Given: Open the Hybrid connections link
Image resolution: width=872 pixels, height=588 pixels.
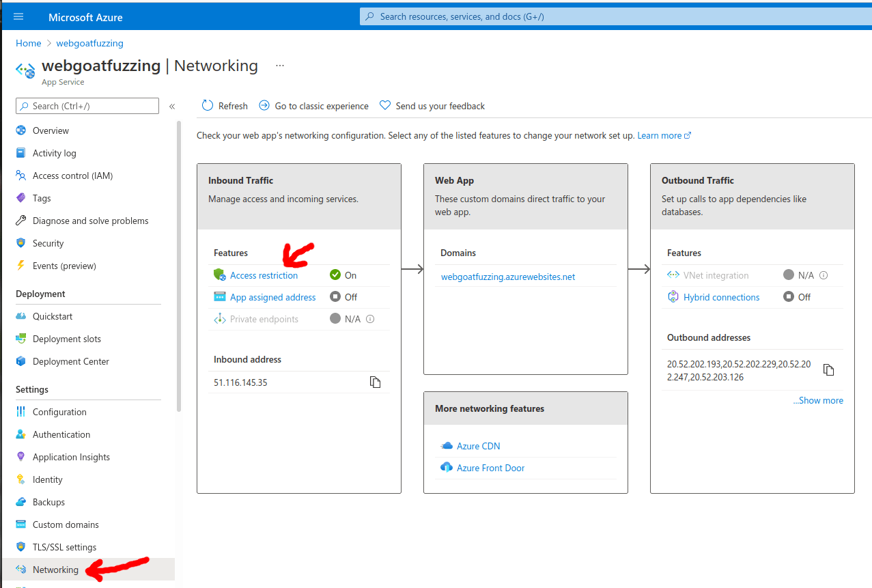Looking at the screenshot, I should click(x=721, y=297).
